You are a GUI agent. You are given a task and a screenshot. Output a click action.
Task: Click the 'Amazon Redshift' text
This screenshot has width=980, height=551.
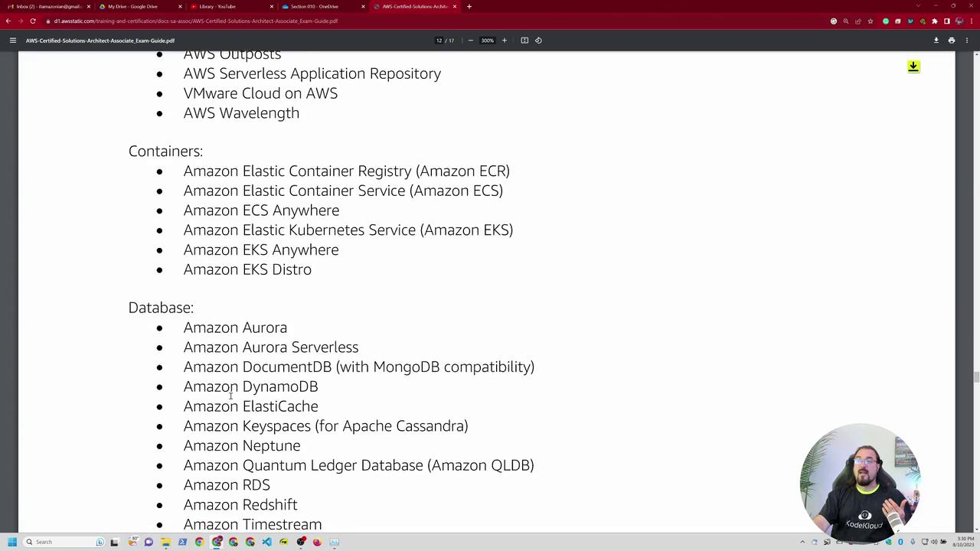pyautogui.click(x=240, y=505)
